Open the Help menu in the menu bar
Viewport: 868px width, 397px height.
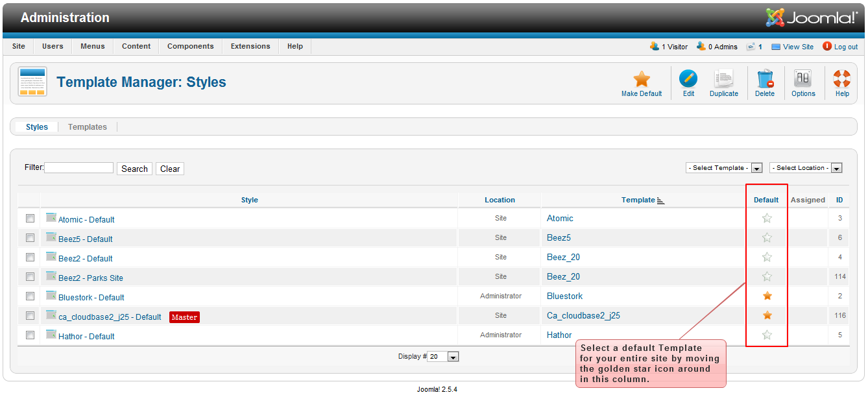[x=295, y=47]
